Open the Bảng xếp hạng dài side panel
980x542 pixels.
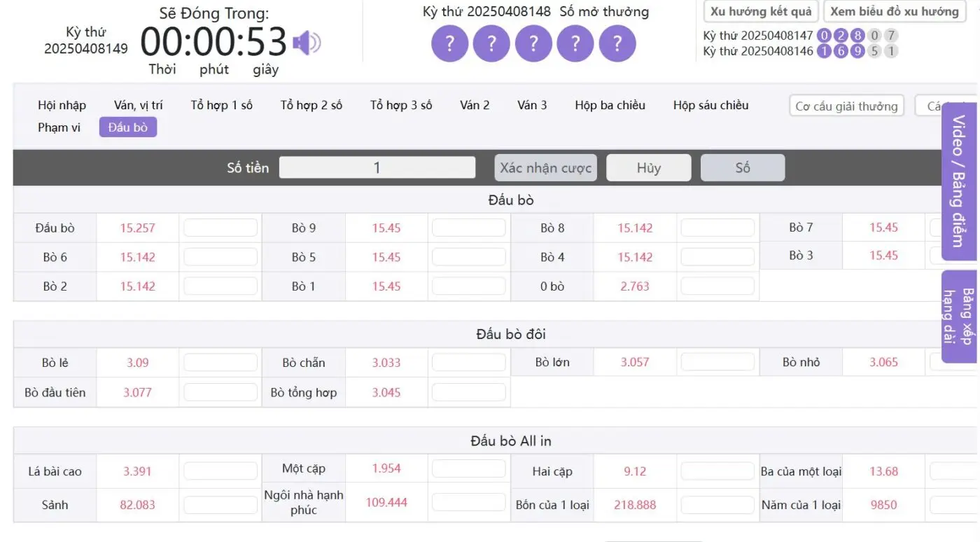[959, 317]
